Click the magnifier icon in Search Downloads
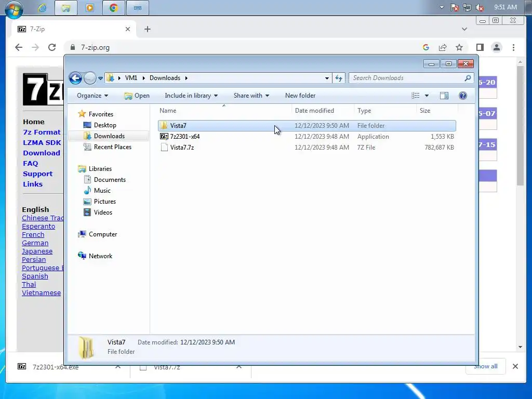The image size is (532, 399). [x=468, y=78]
